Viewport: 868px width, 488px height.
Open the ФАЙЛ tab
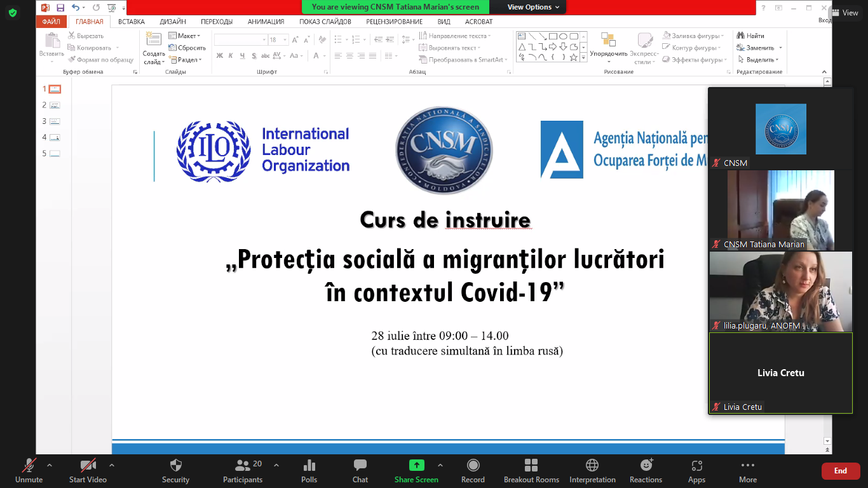coord(51,22)
